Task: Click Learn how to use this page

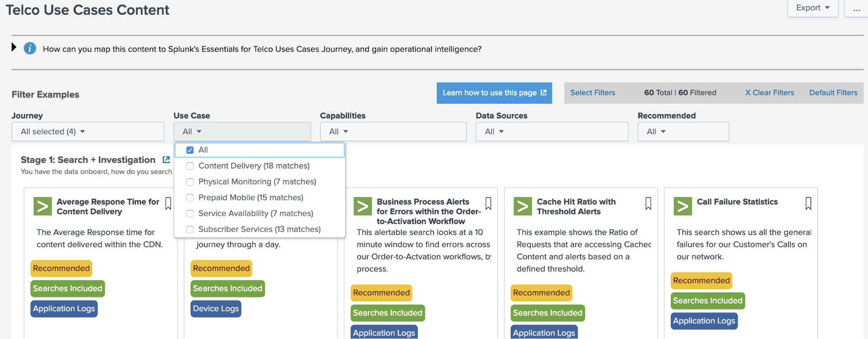Action: 494,93
